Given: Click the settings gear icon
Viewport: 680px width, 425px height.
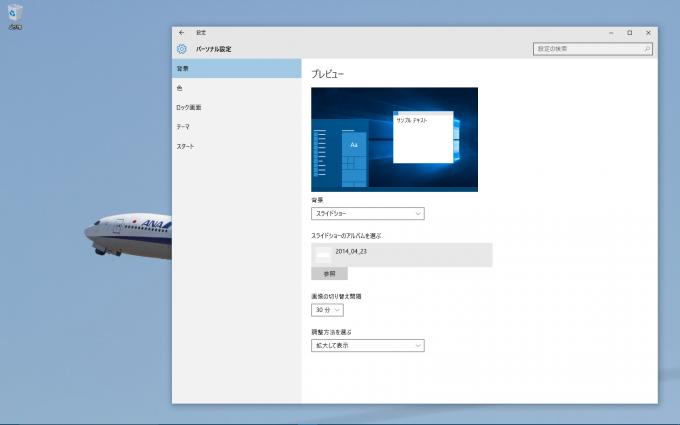Looking at the screenshot, I should click(182, 49).
